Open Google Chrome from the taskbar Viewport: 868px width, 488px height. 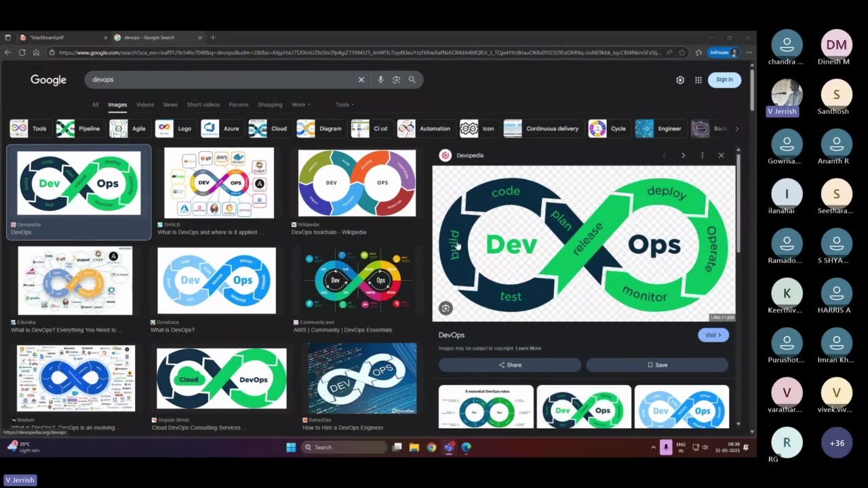(x=431, y=447)
